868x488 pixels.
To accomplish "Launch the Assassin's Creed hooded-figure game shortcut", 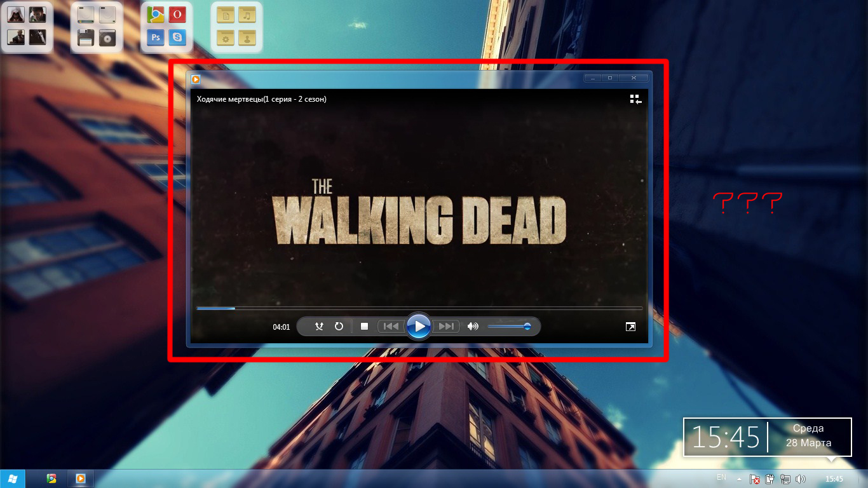I will (16, 14).
